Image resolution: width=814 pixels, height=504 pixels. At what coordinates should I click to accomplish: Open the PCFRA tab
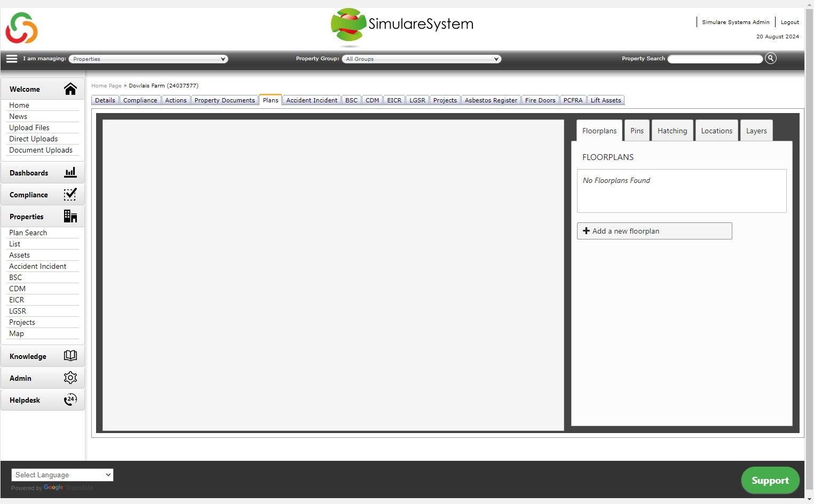573,100
